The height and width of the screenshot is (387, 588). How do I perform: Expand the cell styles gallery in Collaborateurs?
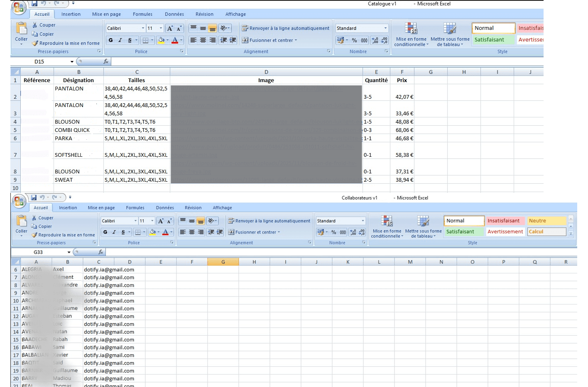(x=571, y=234)
